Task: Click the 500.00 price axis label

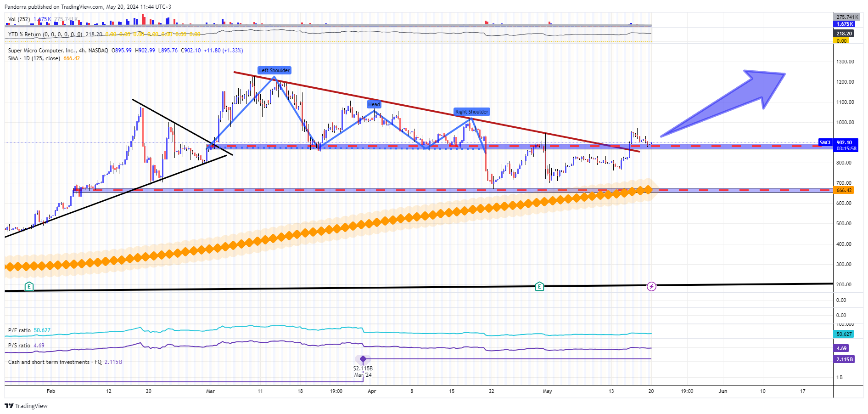Action: (x=844, y=224)
